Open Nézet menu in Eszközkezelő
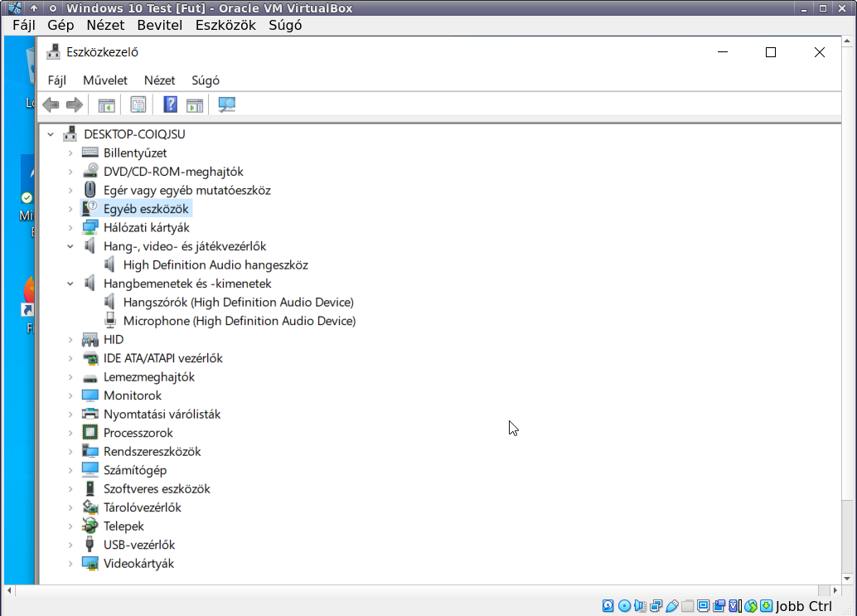The width and height of the screenshot is (857, 616). coord(160,80)
